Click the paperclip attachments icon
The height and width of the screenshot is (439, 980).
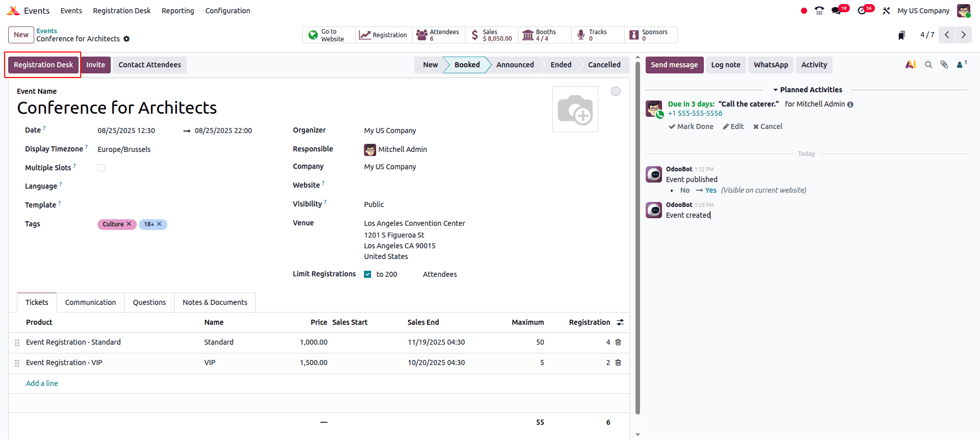pos(944,65)
